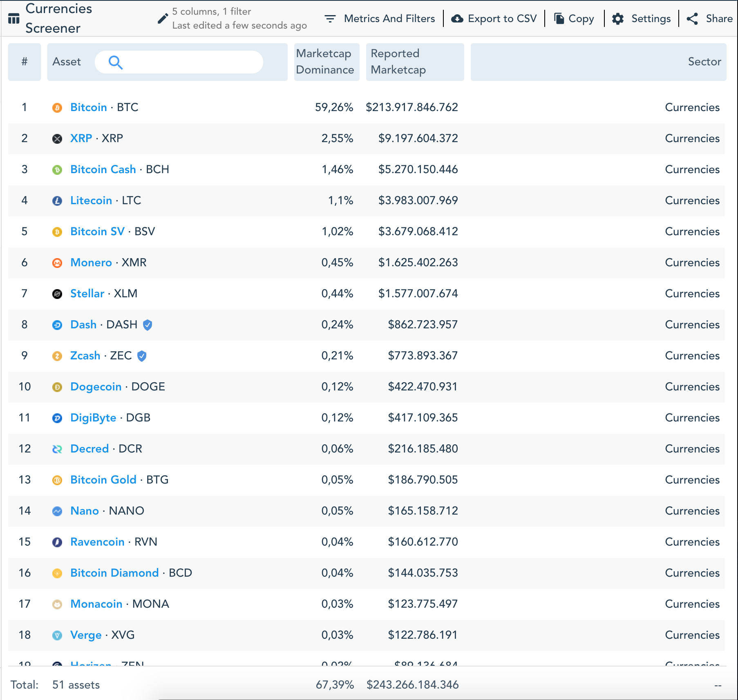Open the Bitcoin Diamond asset link
The height and width of the screenshot is (700, 738).
[114, 573]
